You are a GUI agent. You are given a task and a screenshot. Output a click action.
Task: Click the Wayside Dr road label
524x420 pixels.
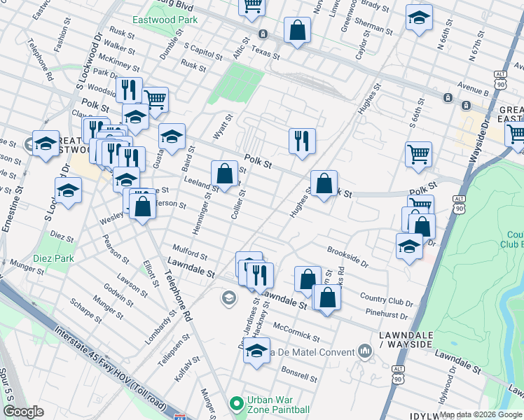[480, 141]
